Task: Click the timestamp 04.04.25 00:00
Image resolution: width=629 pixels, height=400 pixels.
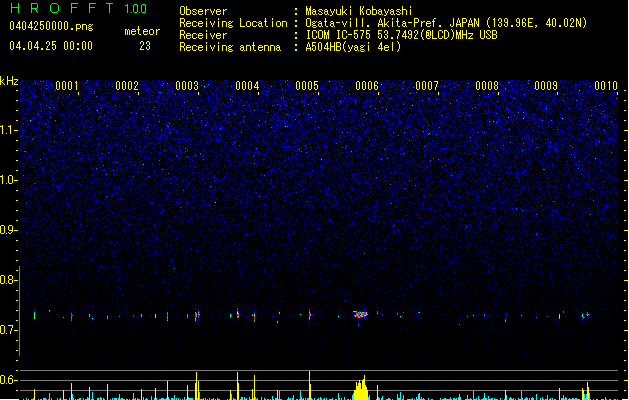Action: [x=51, y=46]
